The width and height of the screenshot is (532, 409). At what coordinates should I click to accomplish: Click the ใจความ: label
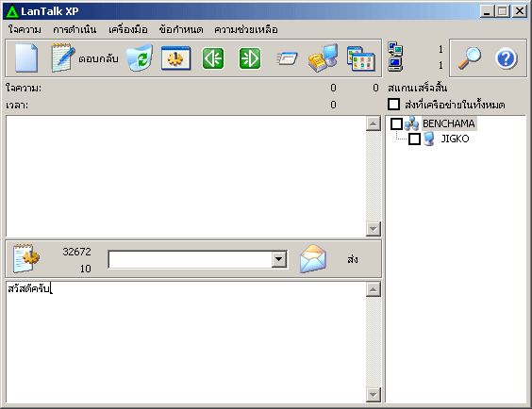[x=24, y=88]
